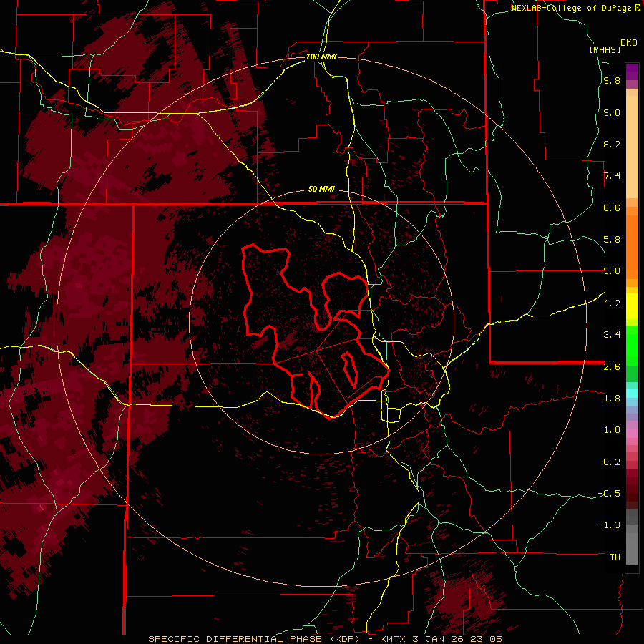Click the 100 NMI range ring label

321,57
